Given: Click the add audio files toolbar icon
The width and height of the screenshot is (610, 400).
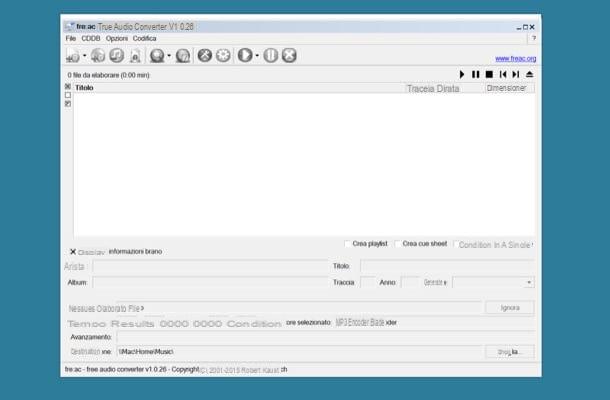Looking at the screenshot, I should 72,56.
